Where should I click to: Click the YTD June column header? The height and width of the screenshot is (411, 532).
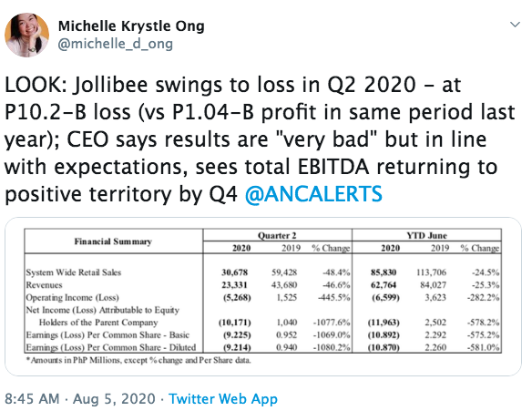(x=427, y=235)
